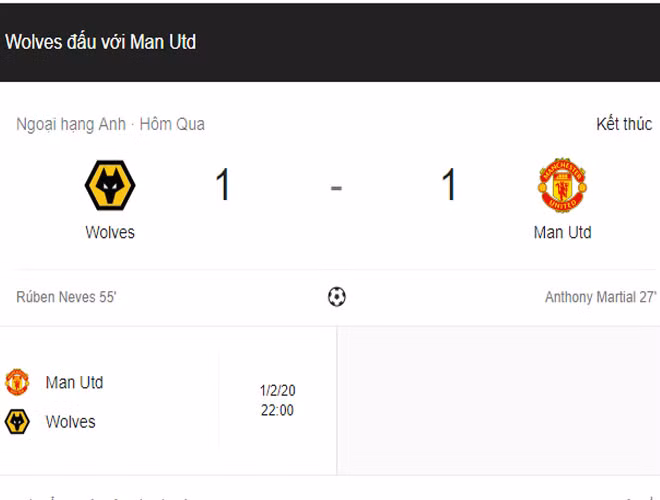Click the Hôm Qua date label
The width and height of the screenshot is (660, 500).
pos(173,124)
